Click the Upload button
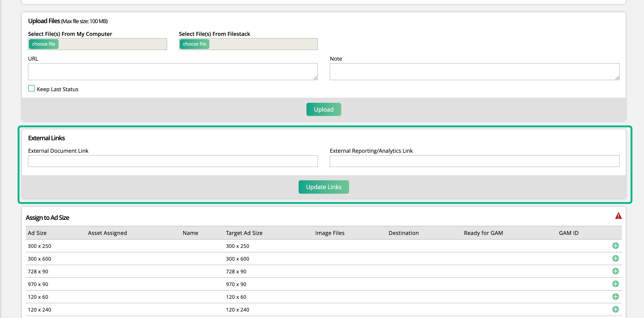644x318 pixels. pos(323,109)
